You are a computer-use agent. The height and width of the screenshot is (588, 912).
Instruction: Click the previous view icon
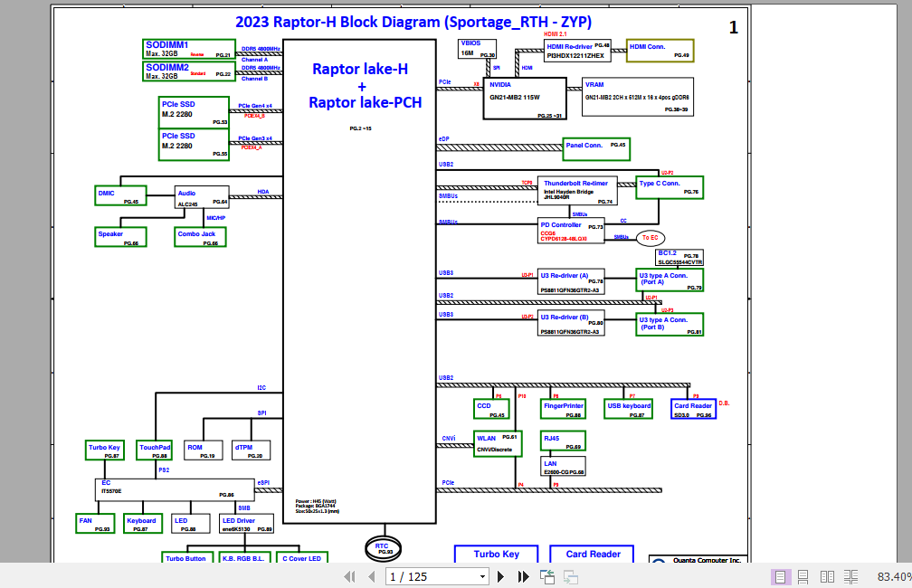pyautogui.click(x=547, y=576)
